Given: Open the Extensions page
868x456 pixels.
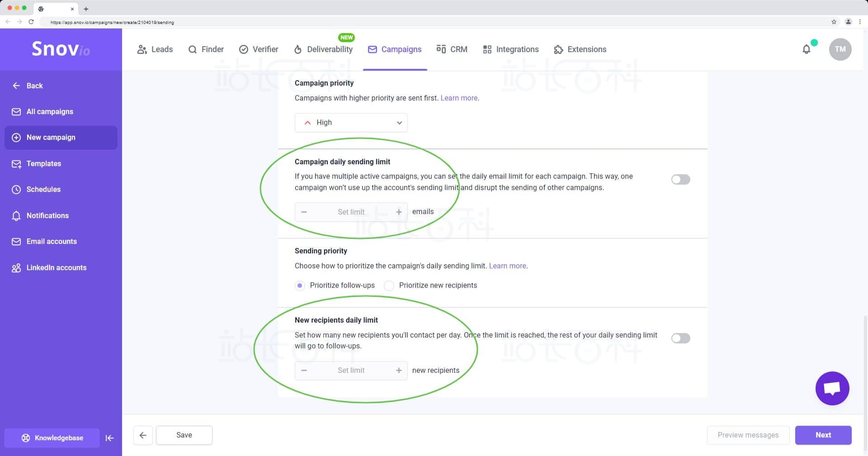Looking at the screenshot, I should [x=580, y=49].
